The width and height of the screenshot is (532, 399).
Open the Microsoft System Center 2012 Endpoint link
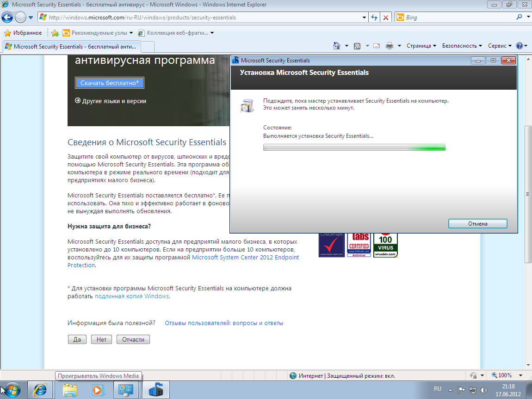tap(245, 258)
